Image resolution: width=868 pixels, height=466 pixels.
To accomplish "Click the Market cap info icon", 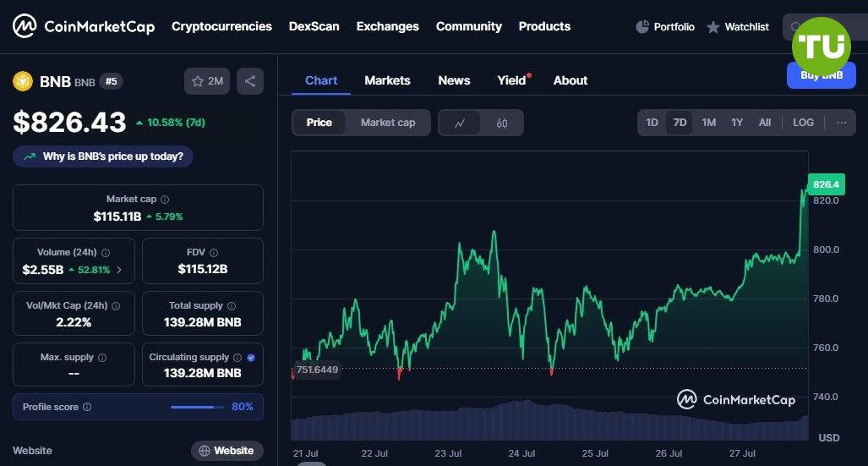I will coord(165,200).
